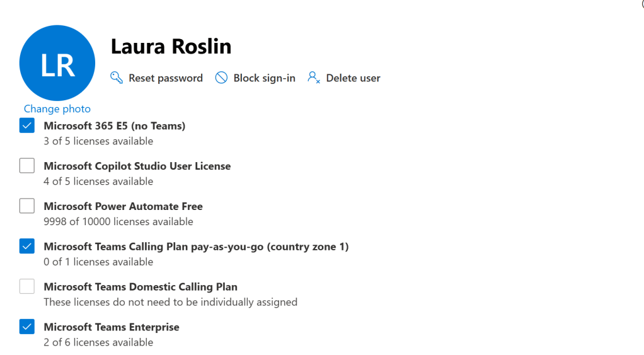
Task: Select the Block sign-in text button
Action: (x=264, y=78)
